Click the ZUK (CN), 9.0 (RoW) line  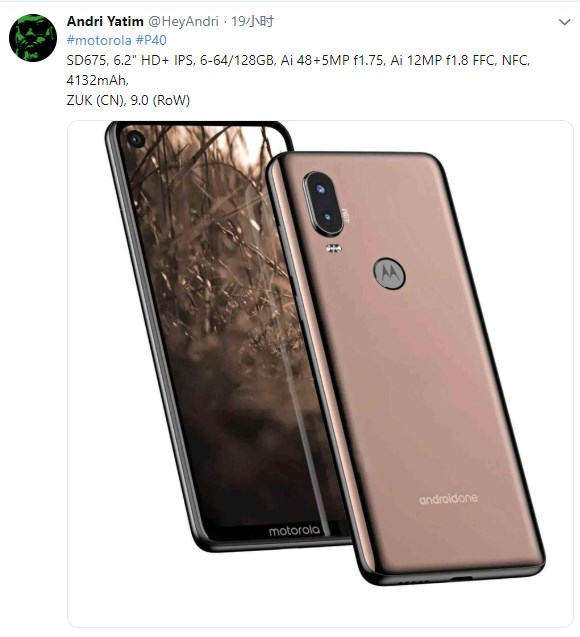tap(128, 100)
